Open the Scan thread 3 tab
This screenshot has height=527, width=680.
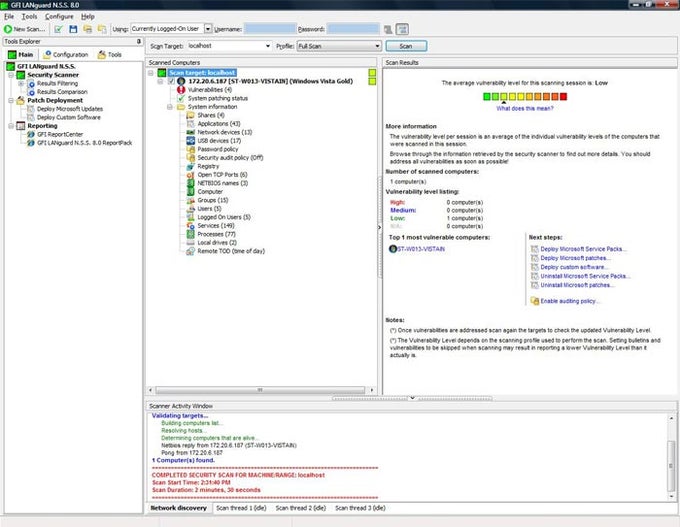point(360,508)
